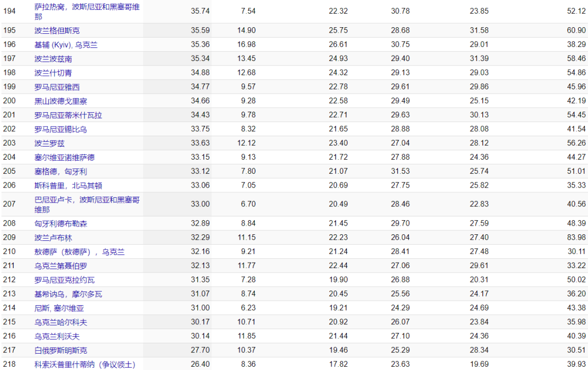
Task: Select rank number 194
Action: click(9, 11)
